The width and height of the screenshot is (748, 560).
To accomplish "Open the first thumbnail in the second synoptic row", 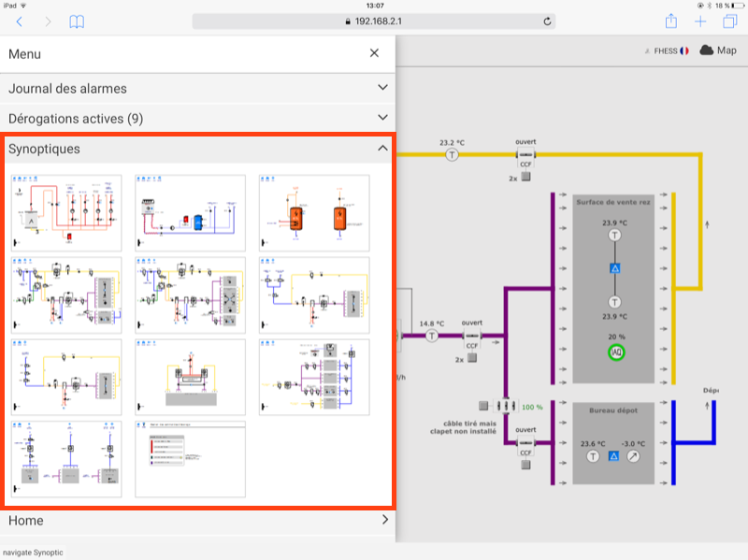I will pos(66,294).
